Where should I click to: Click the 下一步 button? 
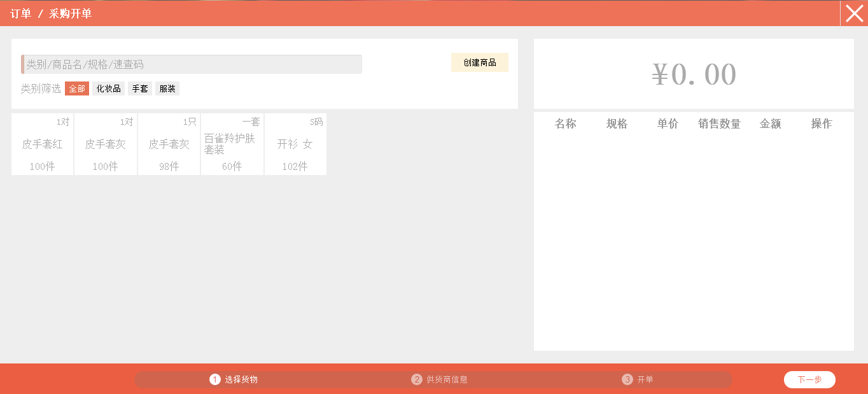pos(809,380)
